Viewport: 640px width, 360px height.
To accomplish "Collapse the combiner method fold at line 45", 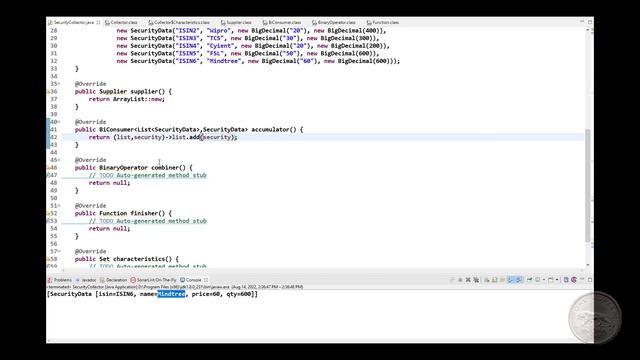I will (59, 160).
